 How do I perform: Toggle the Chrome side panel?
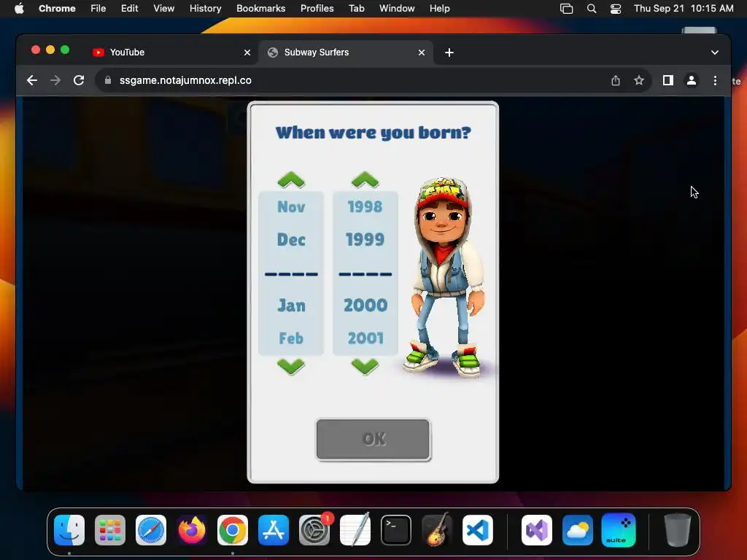tap(668, 80)
